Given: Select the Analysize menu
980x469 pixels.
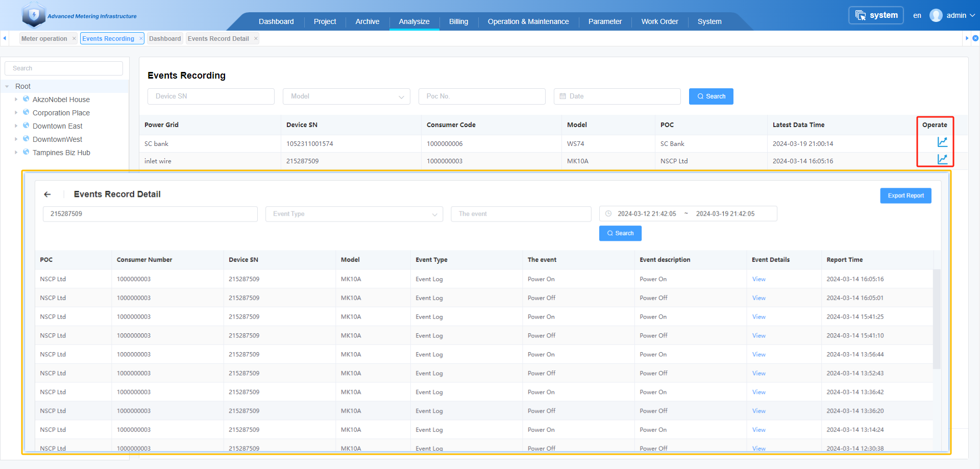Looking at the screenshot, I should tap(414, 21).
